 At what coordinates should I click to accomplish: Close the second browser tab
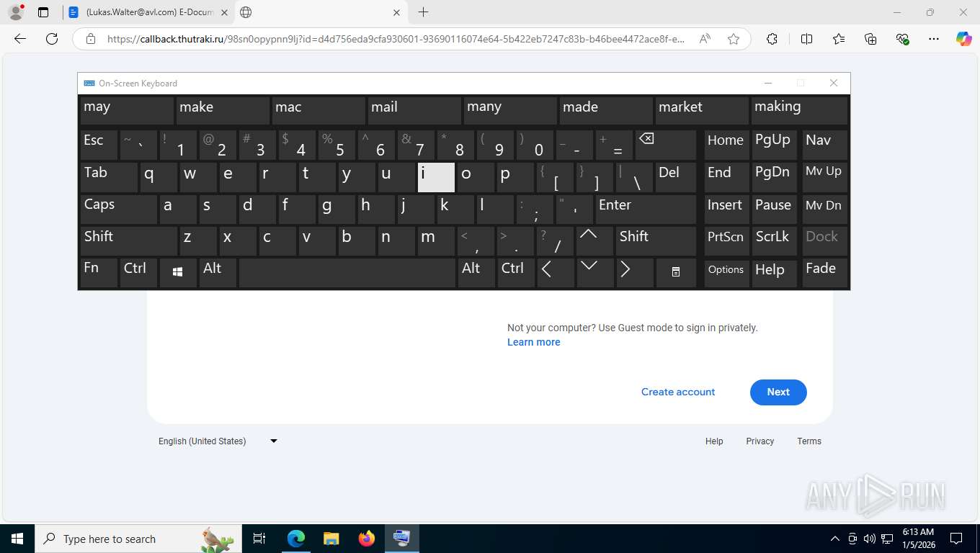[397, 12]
